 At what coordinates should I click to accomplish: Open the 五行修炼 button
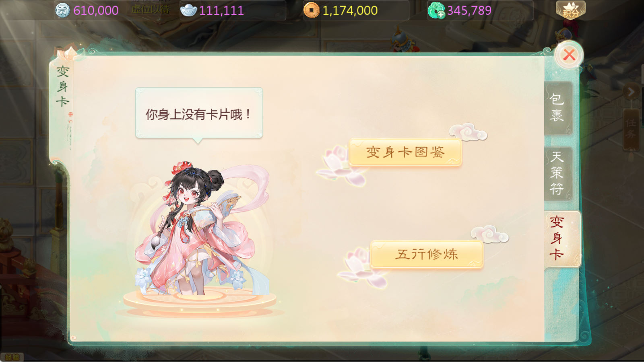coord(427,254)
